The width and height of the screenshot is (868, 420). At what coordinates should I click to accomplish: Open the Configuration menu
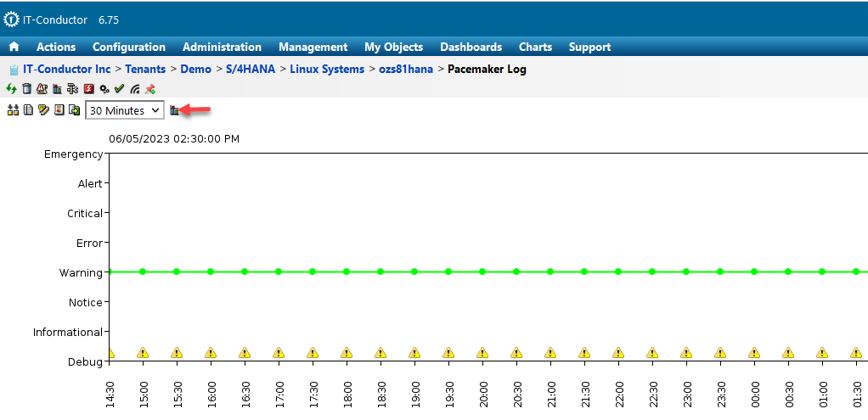(129, 48)
